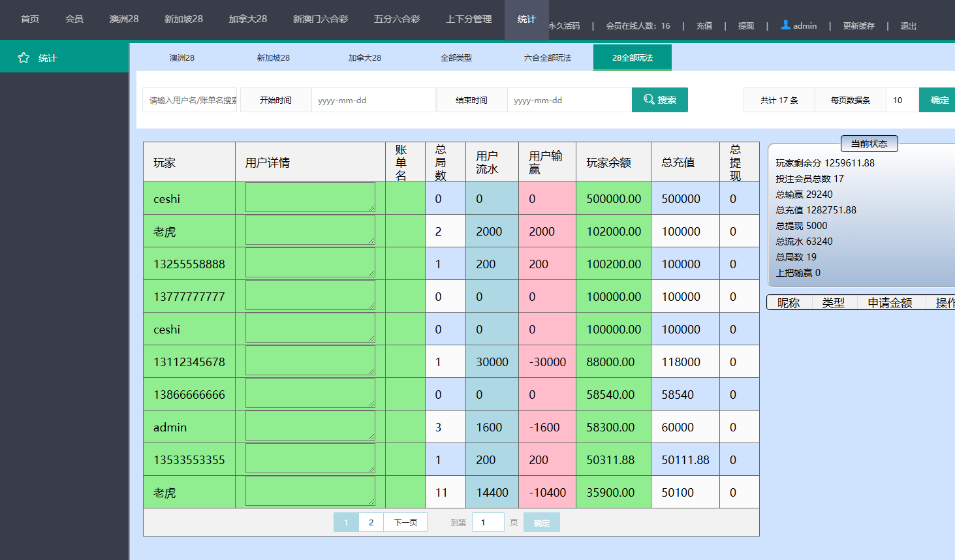This screenshot has height=560, width=955.
Task: Click the 用户详情 textarea in the 13777777777 row
Action: (310, 295)
